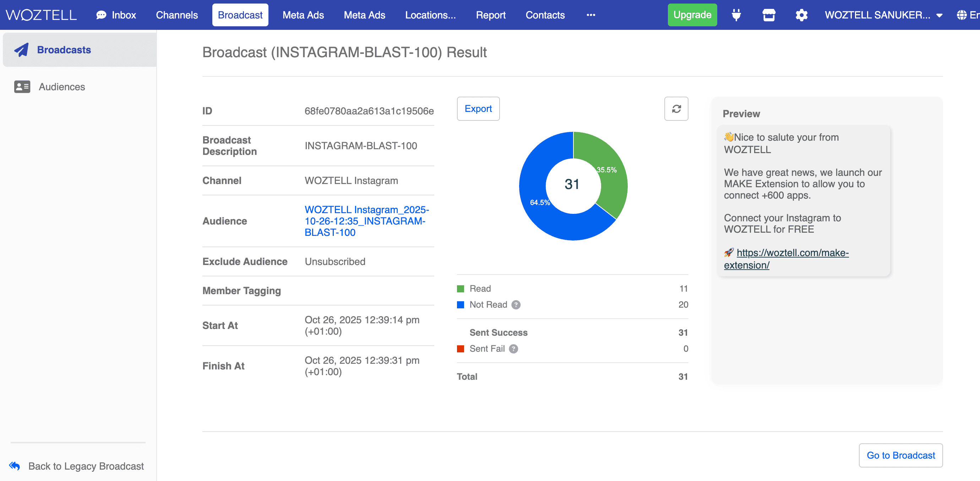Screen dimensions: 980x481
Task: Click the Go to Broadcast button
Action: click(900, 455)
